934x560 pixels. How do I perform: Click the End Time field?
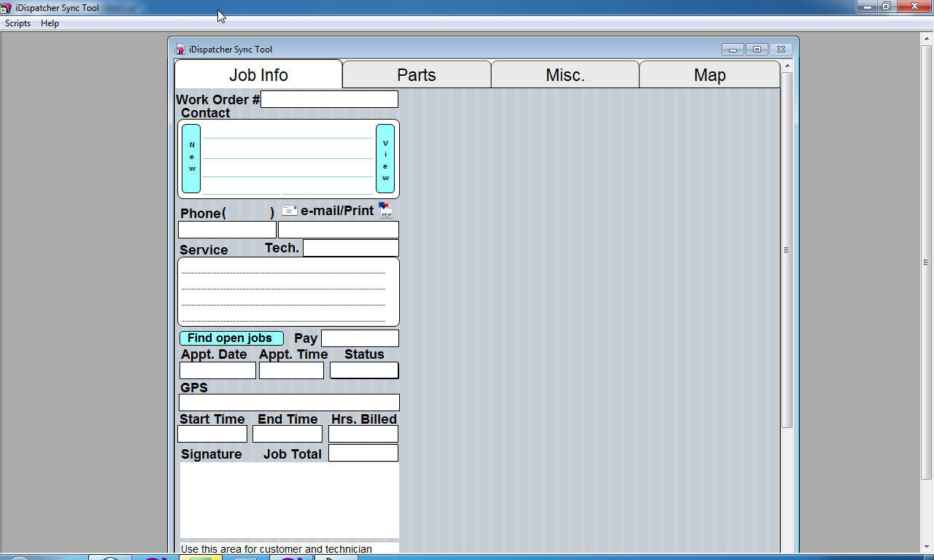click(x=287, y=434)
